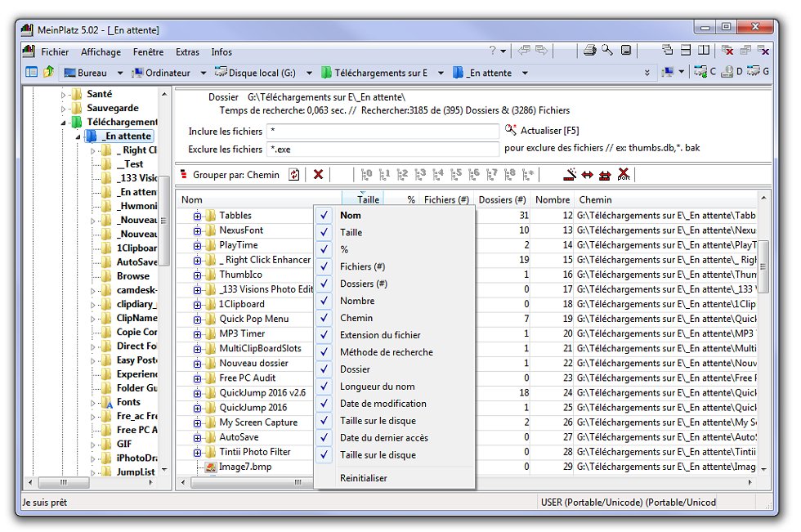
Task: Click the red auto-fit column width arrows icon
Action: (588, 175)
